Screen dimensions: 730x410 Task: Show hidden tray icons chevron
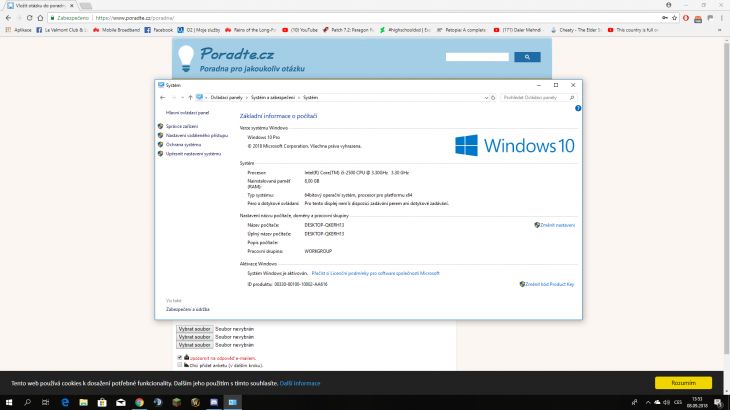[648, 402]
